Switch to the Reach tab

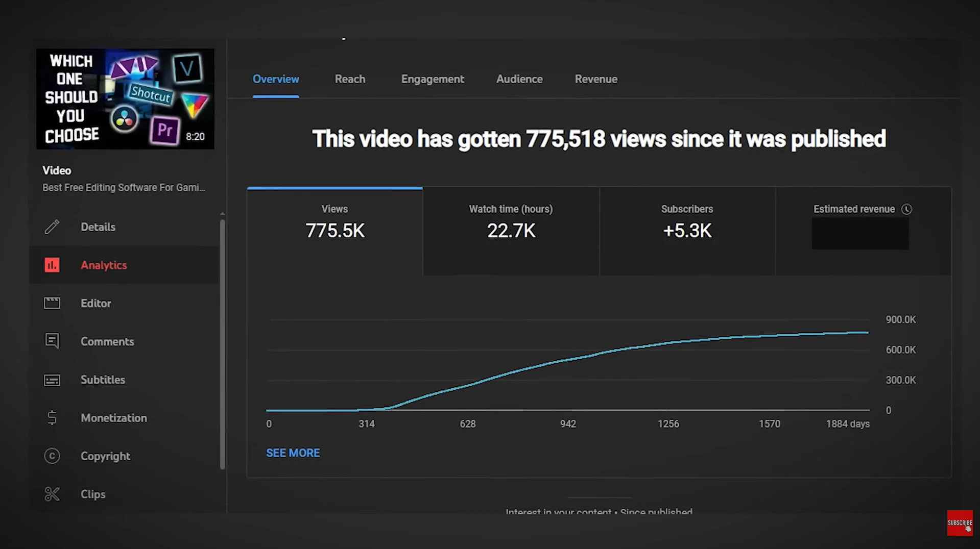pos(350,79)
